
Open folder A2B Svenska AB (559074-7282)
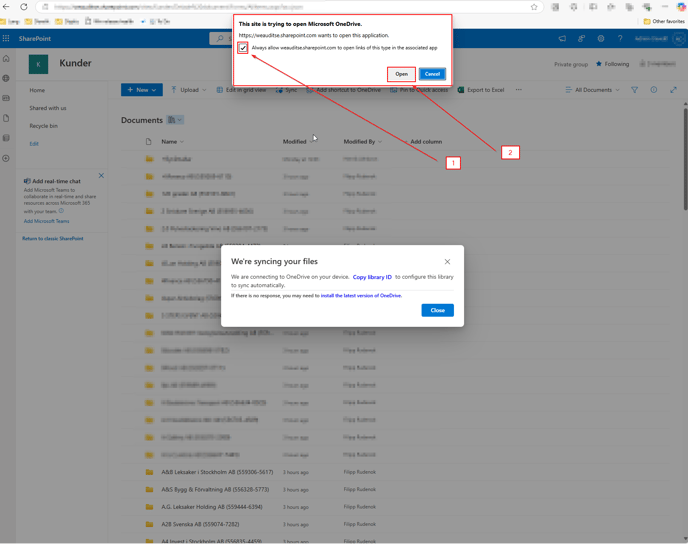[x=200, y=524]
